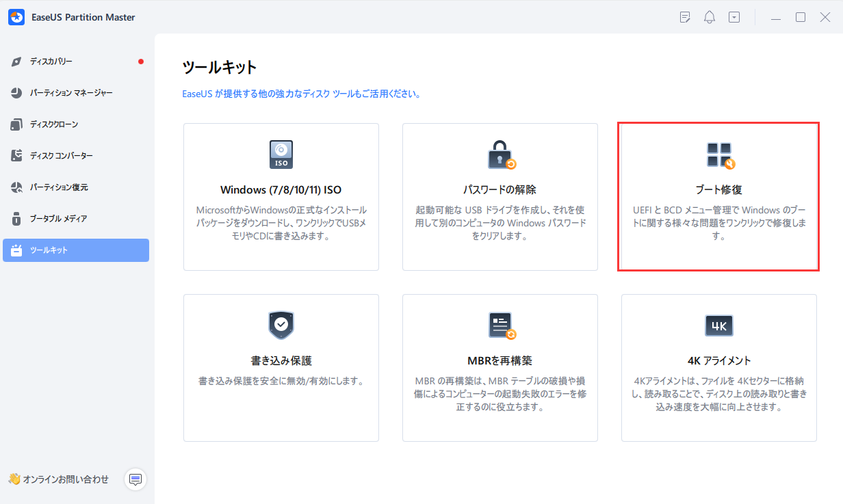
Task: Open the chat feedback icon button
Action: tap(135, 479)
